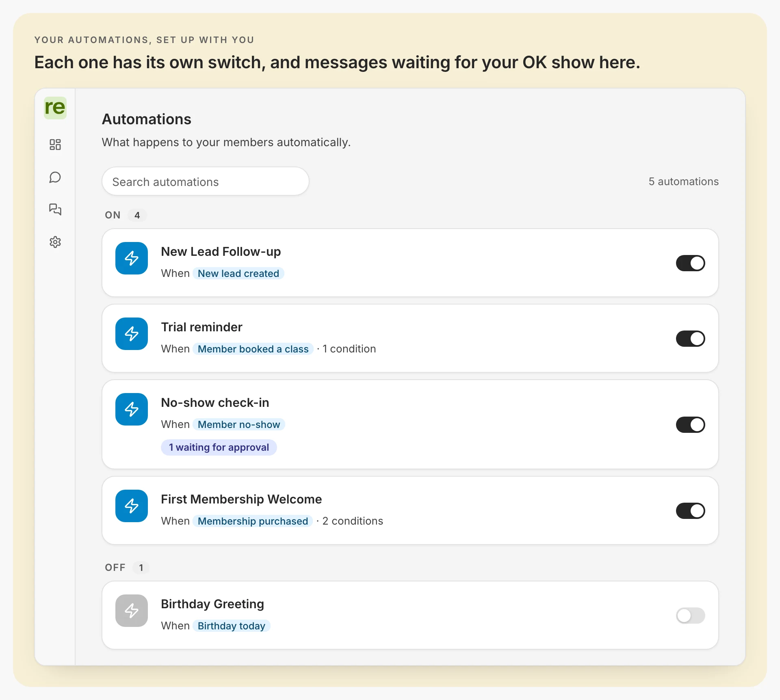
Task: Open the double chat bubbles sidebar icon
Action: tap(55, 210)
